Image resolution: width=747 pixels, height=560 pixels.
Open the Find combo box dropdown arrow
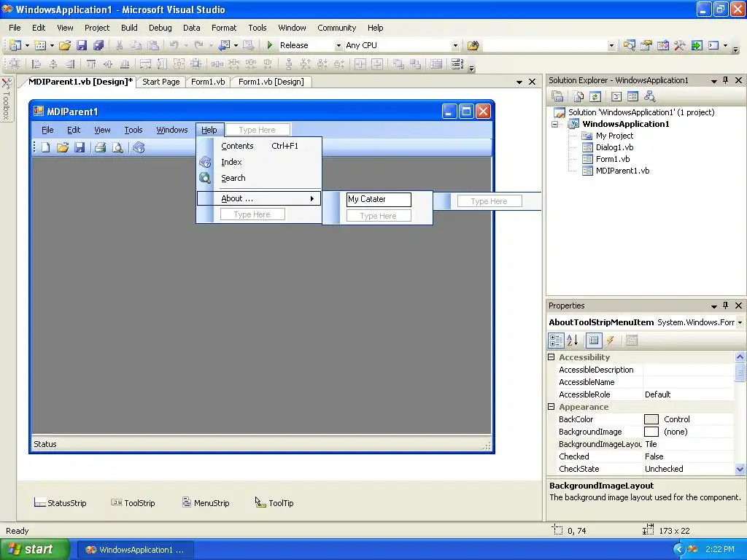coord(611,46)
